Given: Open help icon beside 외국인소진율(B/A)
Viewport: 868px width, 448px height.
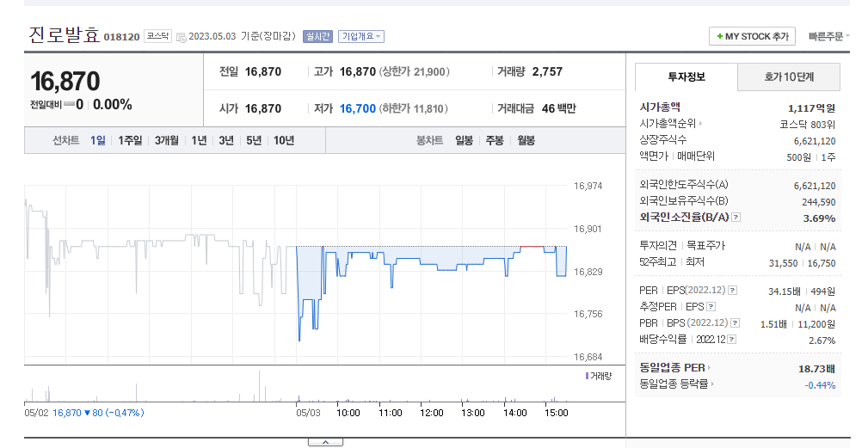Looking at the screenshot, I should click(x=736, y=218).
